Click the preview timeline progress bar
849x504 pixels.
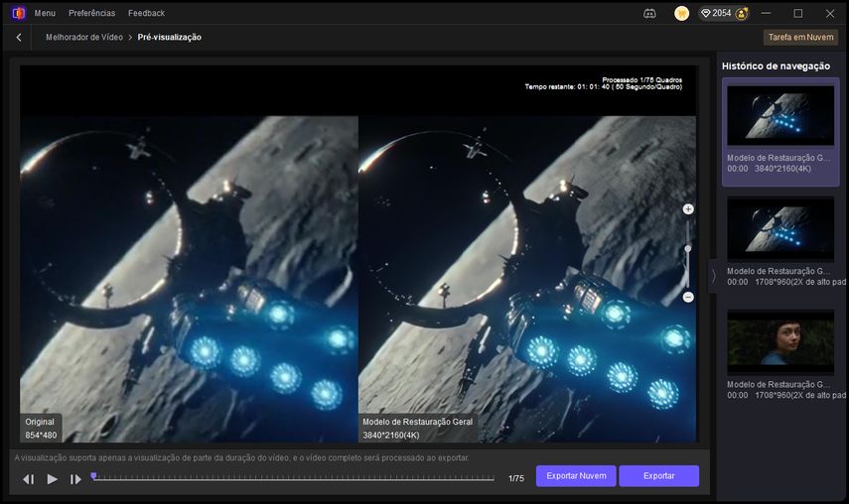tap(293, 478)
